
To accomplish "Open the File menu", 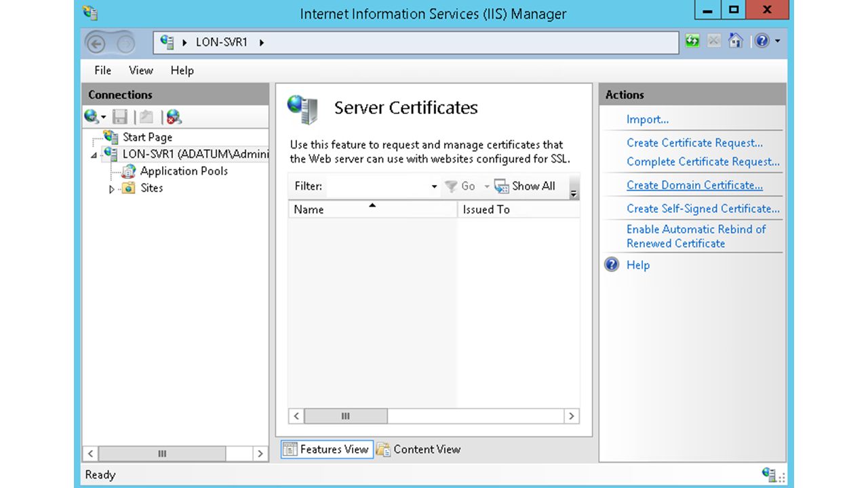I will pyautogui.click(x=103, y=70).
